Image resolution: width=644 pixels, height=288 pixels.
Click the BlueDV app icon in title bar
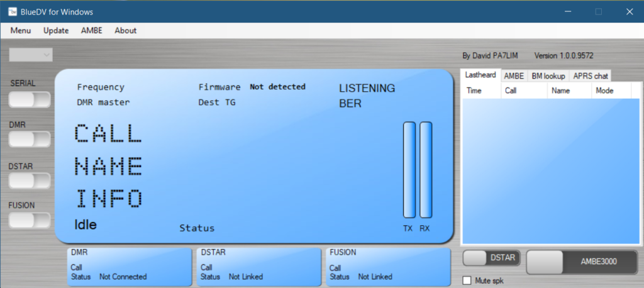(x=13, y=12)
